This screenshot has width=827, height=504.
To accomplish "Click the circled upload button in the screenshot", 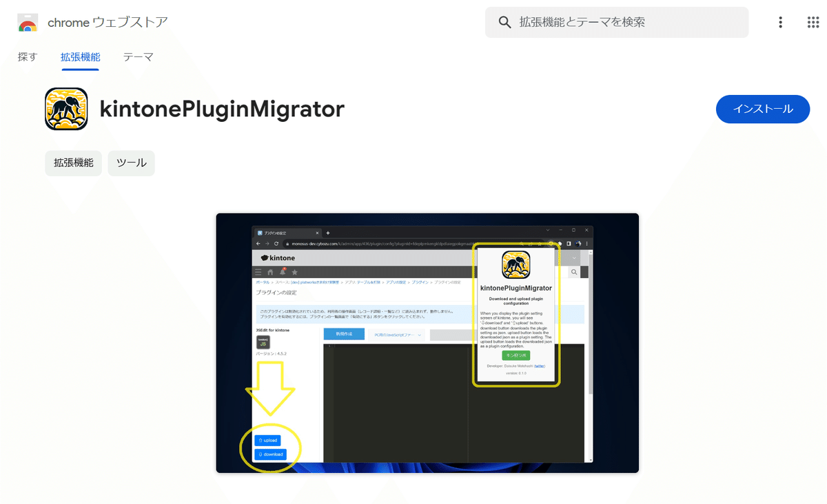I will 269,440.
